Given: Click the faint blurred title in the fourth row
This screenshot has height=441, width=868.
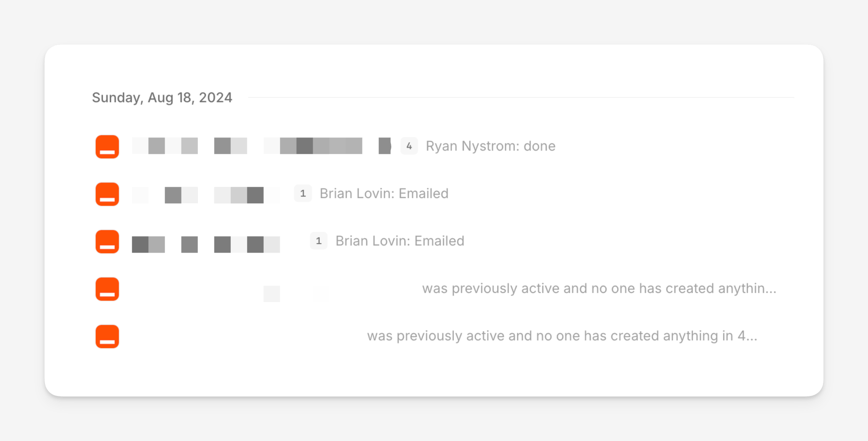Looking at the screenshot, I should click(x=271, y=293).
